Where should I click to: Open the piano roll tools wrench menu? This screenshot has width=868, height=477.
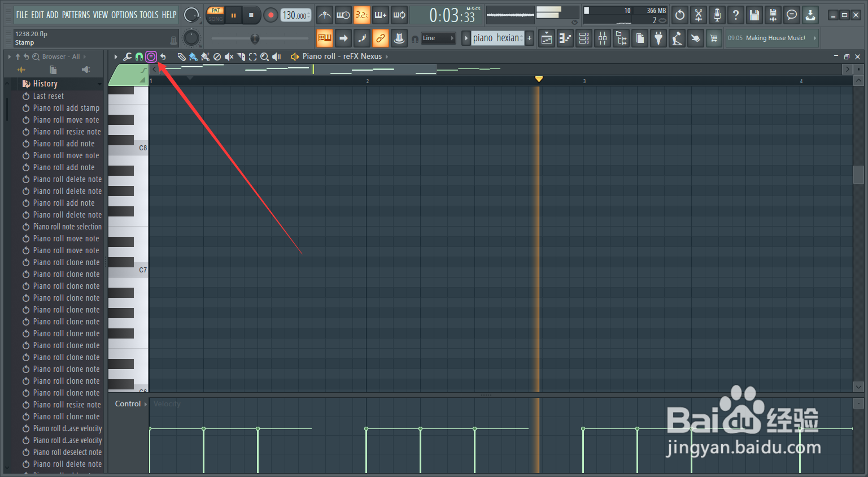[128, 57]
